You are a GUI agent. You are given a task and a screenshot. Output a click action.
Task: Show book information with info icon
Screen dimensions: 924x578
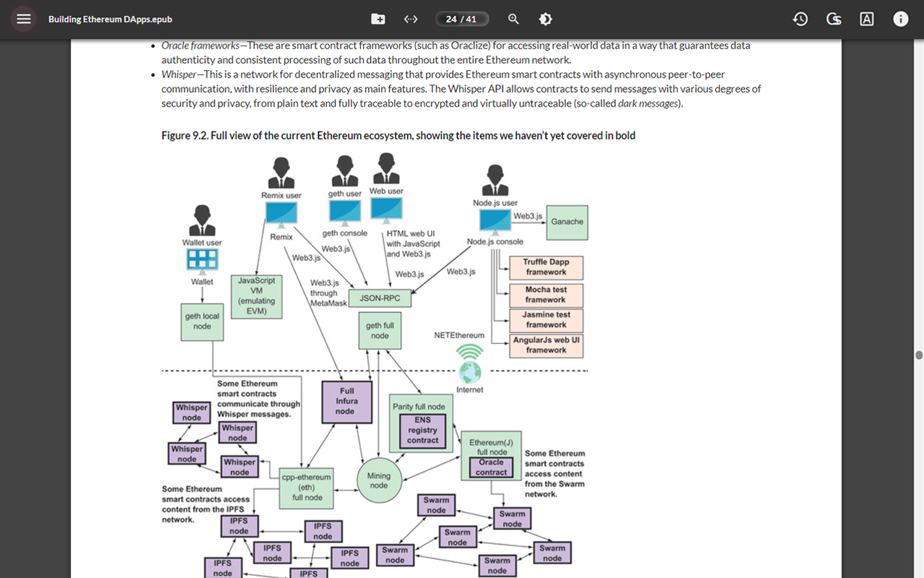click(x=900, y=19)
